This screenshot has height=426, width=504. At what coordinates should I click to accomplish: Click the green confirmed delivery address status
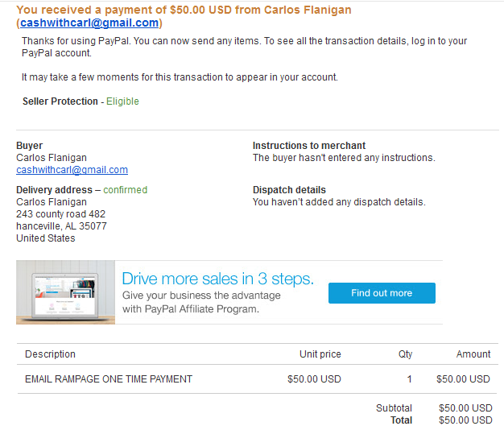(125, 190)
